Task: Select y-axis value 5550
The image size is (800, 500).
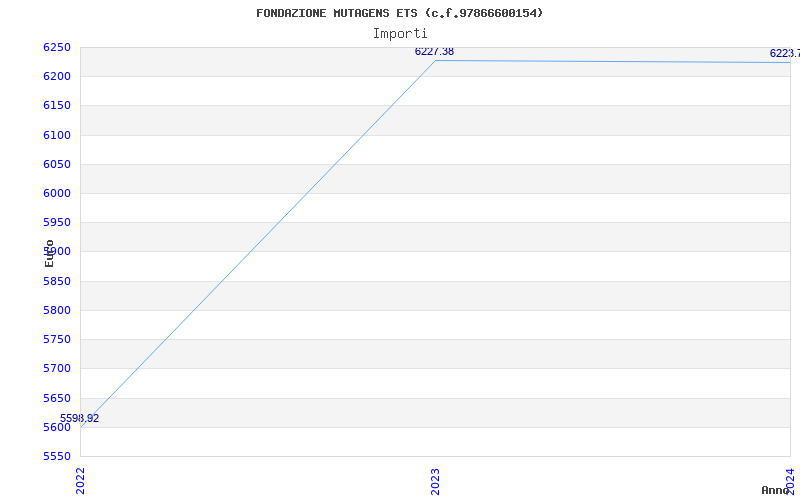Action: pyautogui.click(x=57, y=456)
